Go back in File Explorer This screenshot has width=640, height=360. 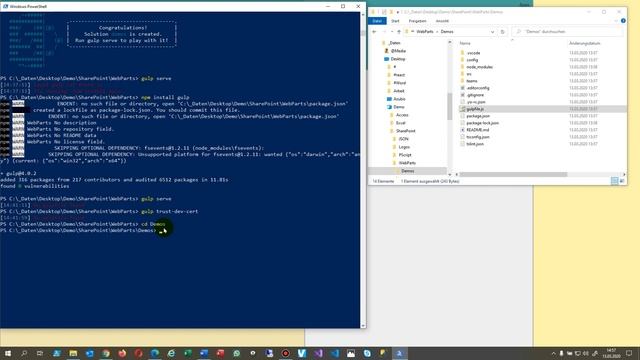[x=374, y=31]
